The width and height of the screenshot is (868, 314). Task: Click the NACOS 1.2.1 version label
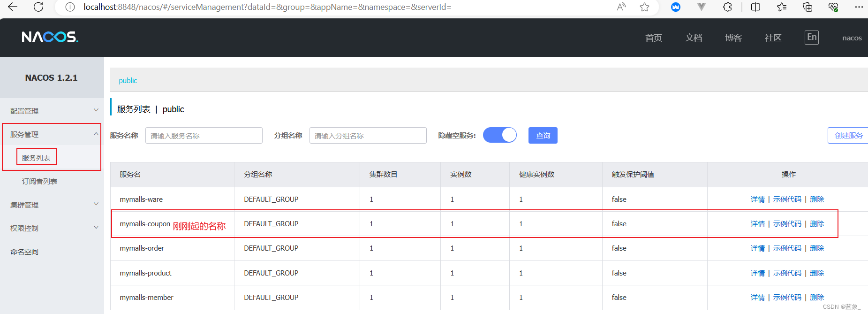tap(51, 78)
